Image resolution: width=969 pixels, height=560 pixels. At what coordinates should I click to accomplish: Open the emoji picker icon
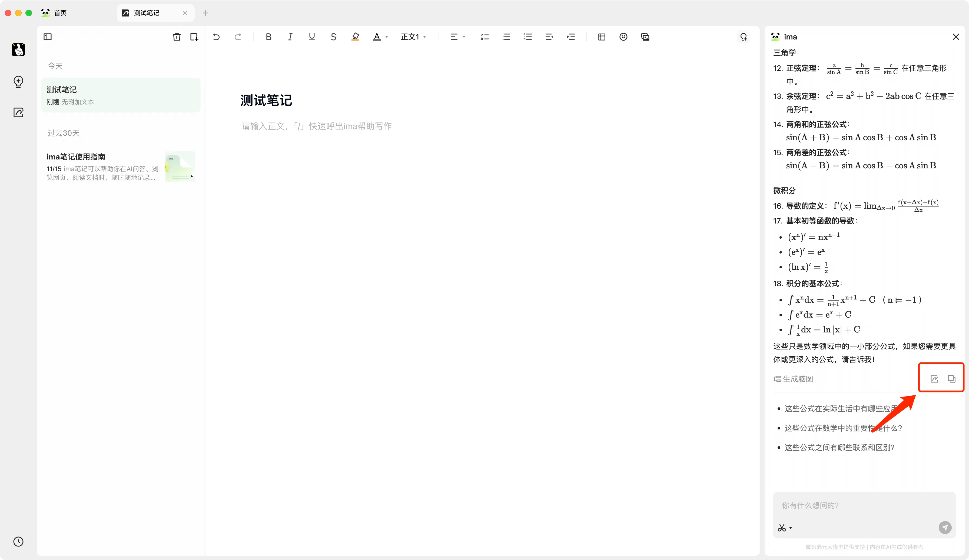623,37
